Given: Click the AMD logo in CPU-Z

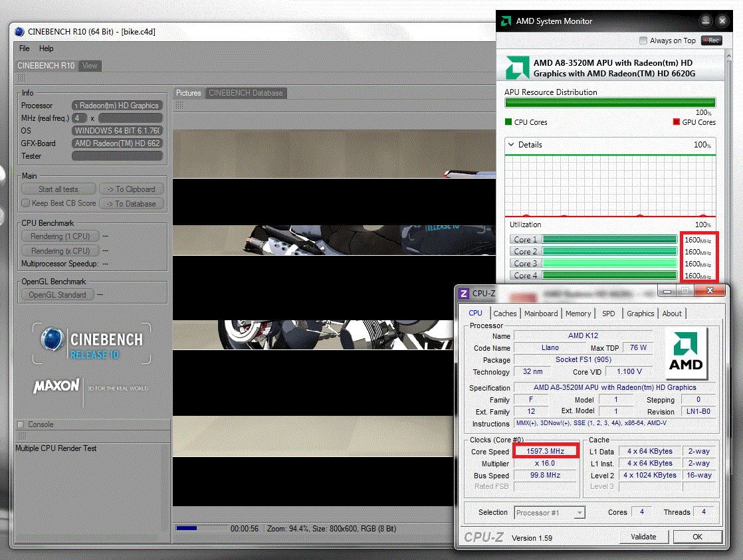Looking at the screenshot, I should click(686, 353).
